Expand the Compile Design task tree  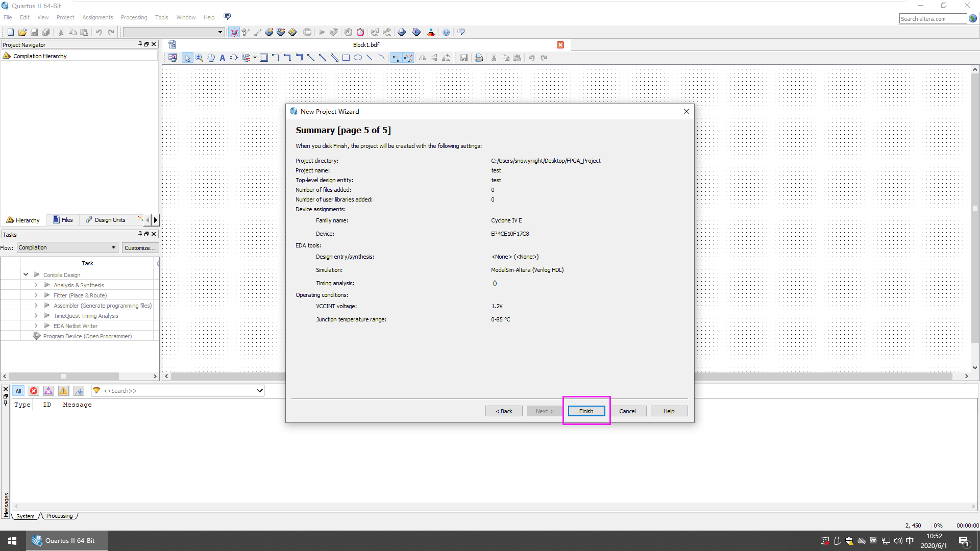click(x=26, y=274)
